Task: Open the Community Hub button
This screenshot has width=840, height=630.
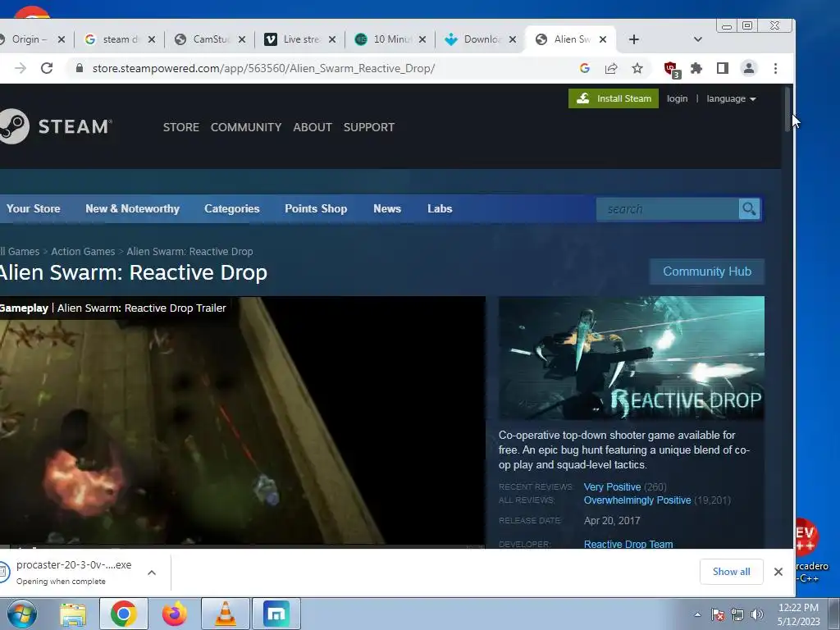Action: click(x=706, y=272)
